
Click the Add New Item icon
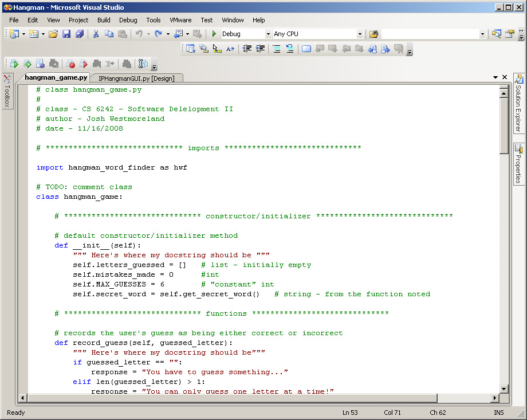click(34, 34)
